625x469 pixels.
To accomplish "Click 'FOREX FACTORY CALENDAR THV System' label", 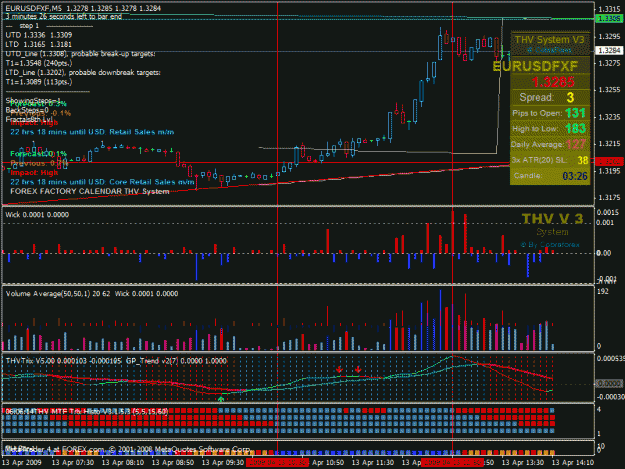I will point(90,192).
